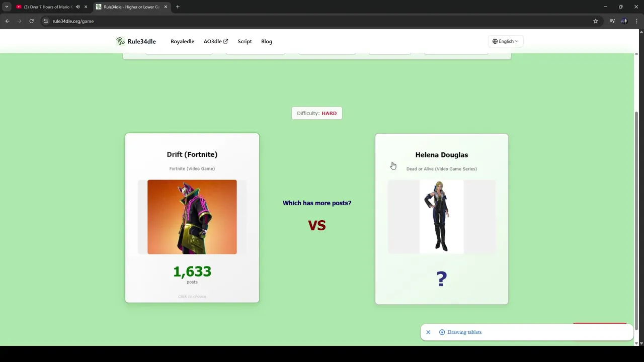Viewport: 644px width, 362px height.
Task: Open the AO3dle external link
Action: pos(215,41)
